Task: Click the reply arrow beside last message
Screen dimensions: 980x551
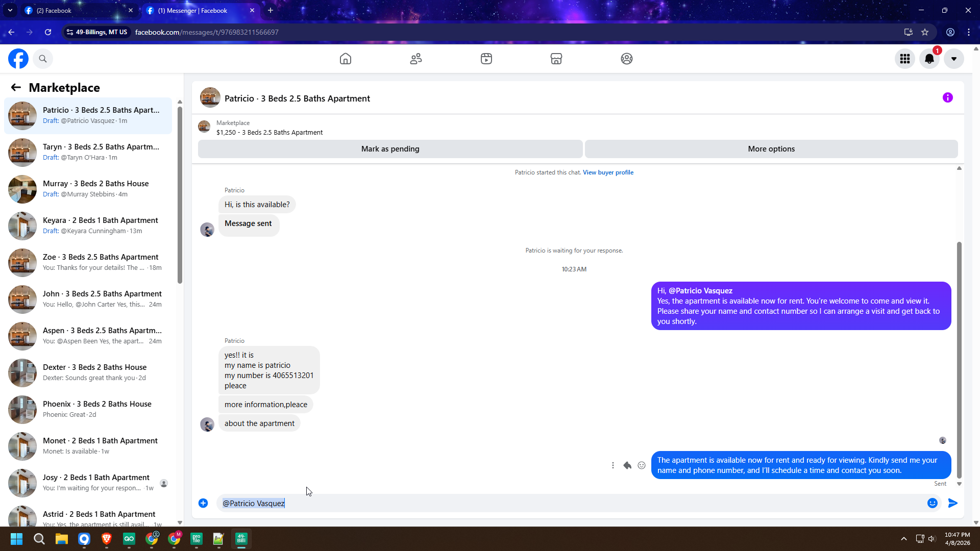Action: click(x=627, y=465)
